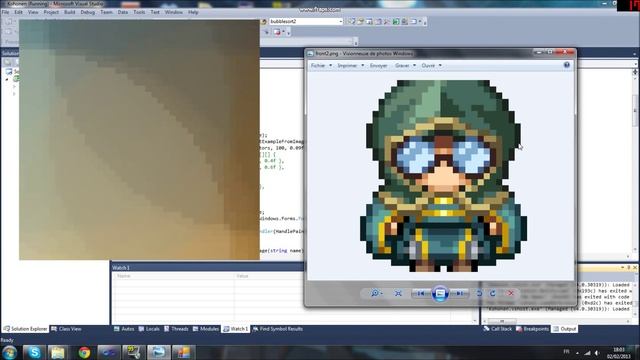
Task: Open the Find Symbol Results tab
Action: coord(277,329)
